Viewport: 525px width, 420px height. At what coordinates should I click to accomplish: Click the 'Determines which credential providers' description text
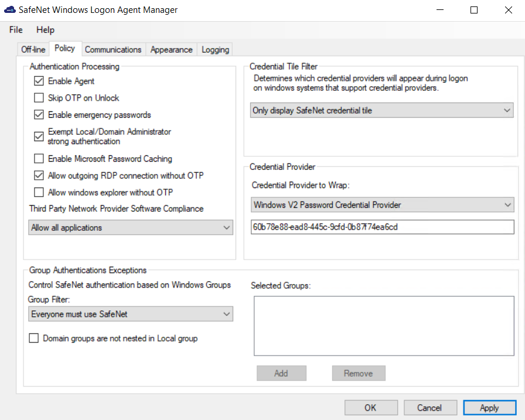[360, 83]
